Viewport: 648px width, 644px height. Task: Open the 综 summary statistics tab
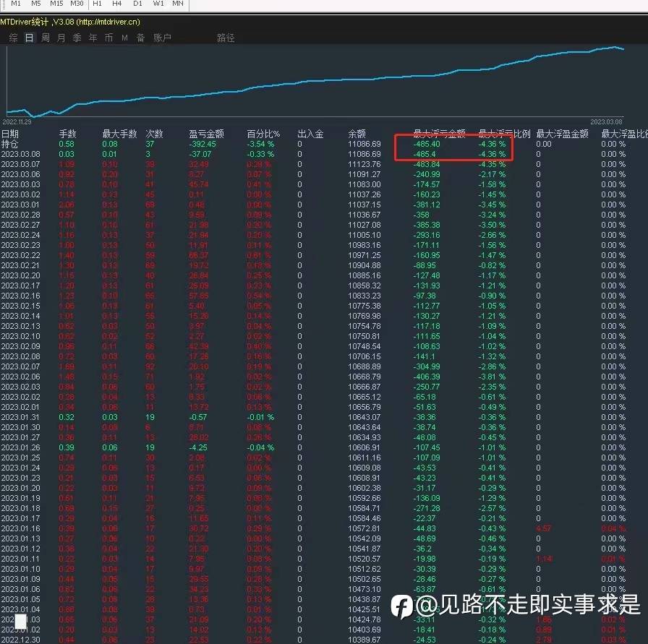click(x=13, y=38)
